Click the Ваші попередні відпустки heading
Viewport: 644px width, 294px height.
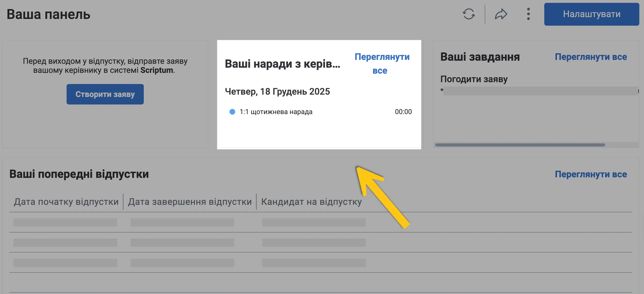pos(79,174)
